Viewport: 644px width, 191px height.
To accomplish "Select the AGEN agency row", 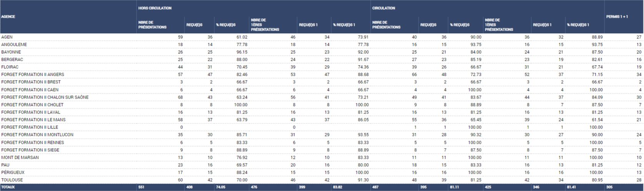I will pos(7,37).
